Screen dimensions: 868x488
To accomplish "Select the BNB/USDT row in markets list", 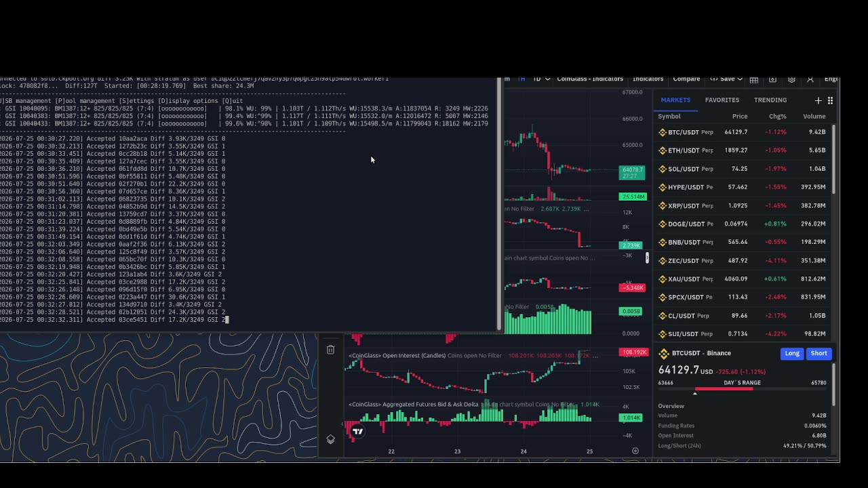I will [x=743, y=242].
